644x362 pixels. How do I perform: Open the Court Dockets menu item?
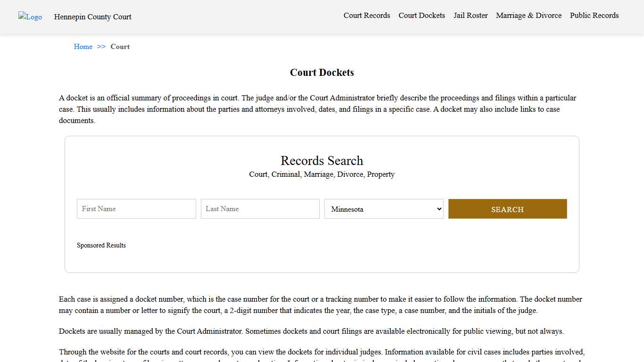tap(421, 16)
